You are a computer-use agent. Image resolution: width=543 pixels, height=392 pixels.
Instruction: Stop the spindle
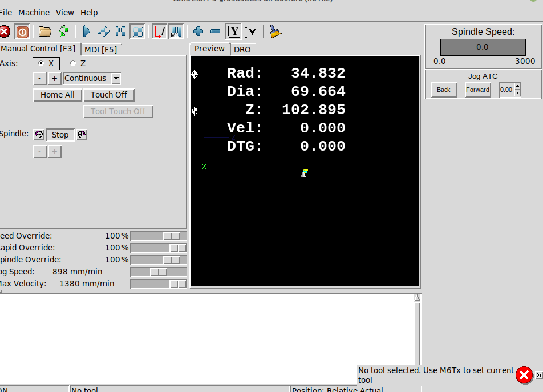click(60, 135)
